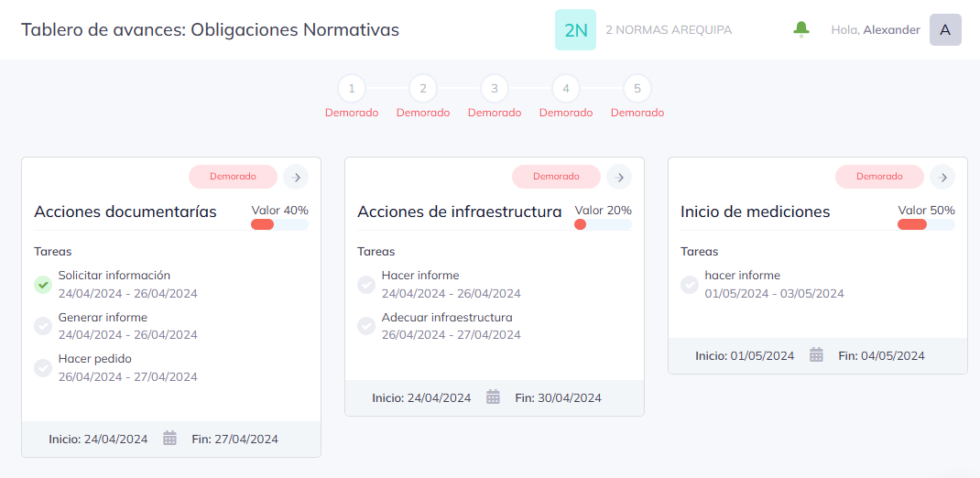Check the Hacer pedido task
Image resolution: width=980 pixels, height=478 pixels.
point(42,368)
